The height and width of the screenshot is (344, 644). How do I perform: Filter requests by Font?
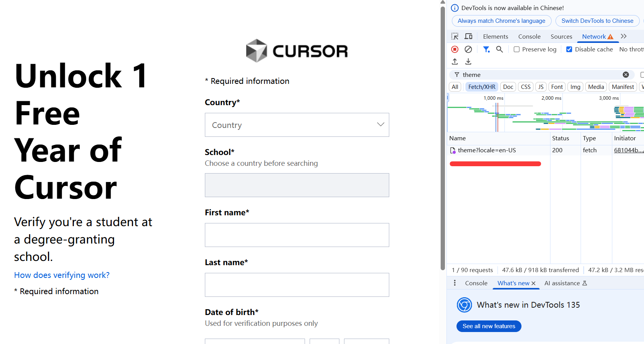(x=557, y=87)
